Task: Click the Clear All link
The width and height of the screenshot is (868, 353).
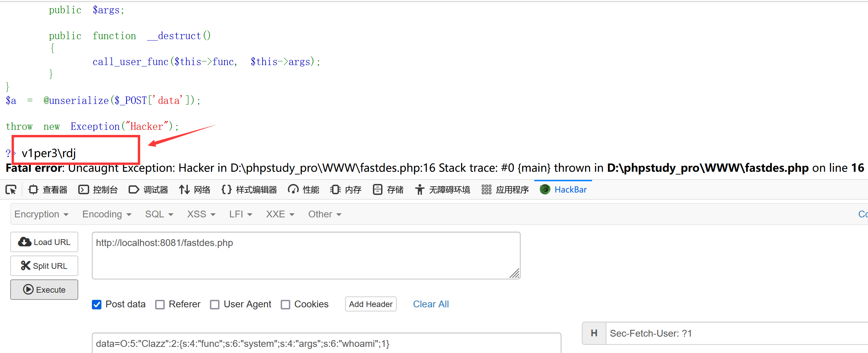Action: click(431, 304)
